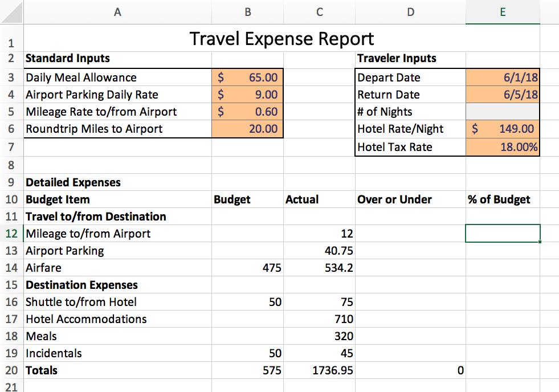Click the % of Budget heading cell
The width and height of the screenshot is (559, 392).
(503, 199)
